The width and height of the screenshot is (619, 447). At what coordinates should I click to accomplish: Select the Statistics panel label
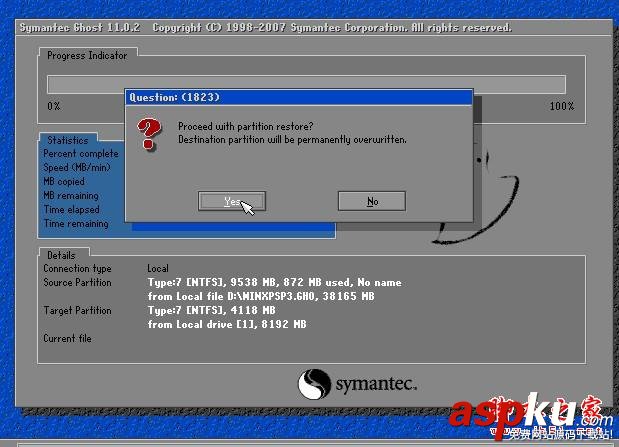pyautogui.click(x=68, y=140)
